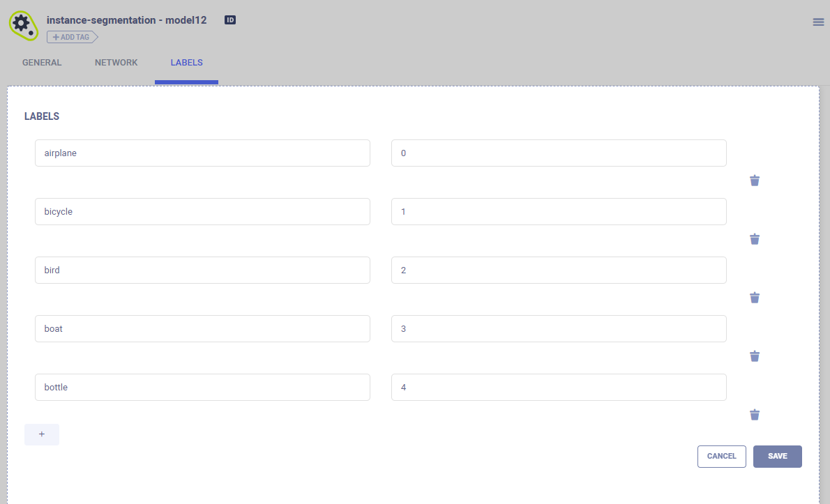This screenshot has width=830, height=504.
Task: Delete the bottle label row
Action: coord(754,415)
